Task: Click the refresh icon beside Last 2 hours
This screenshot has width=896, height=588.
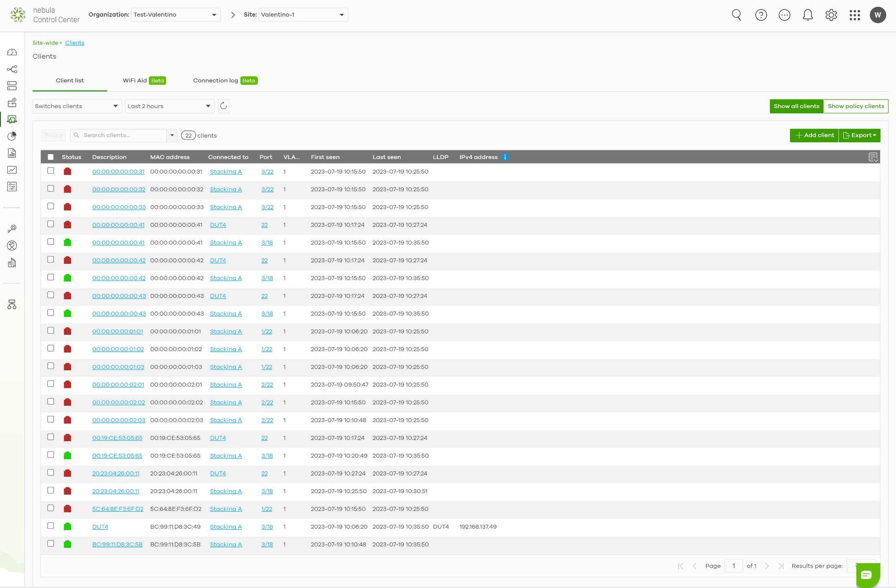Action: pyautogui.click(x=223, y=106)
